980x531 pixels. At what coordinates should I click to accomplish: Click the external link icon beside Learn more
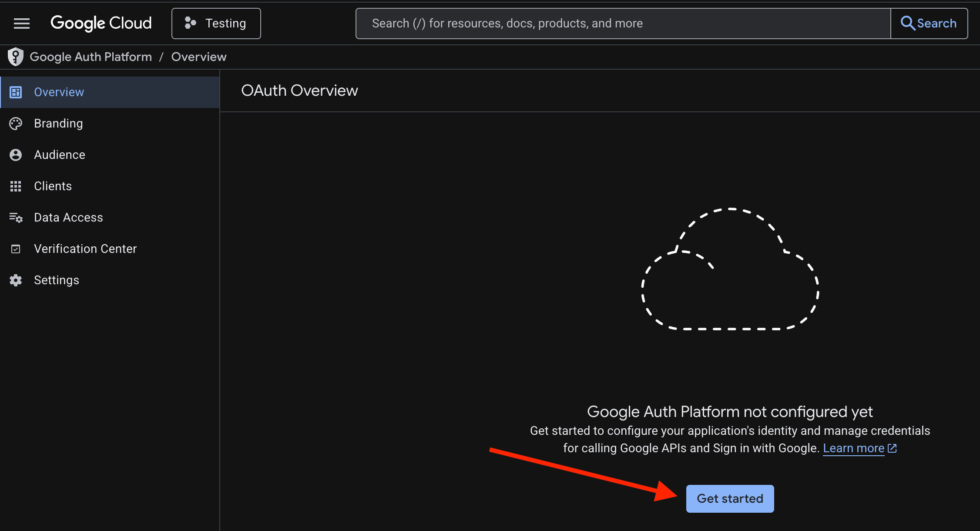pos(892,448)
